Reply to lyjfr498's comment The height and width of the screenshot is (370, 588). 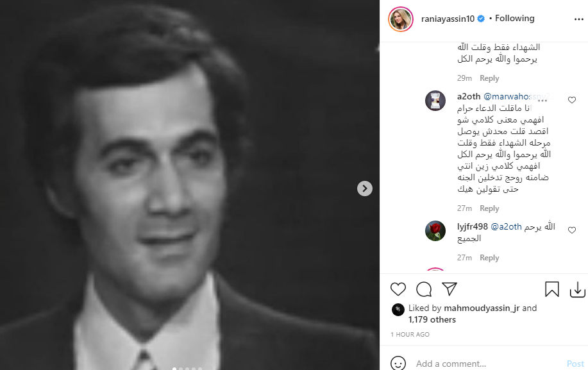489,258
